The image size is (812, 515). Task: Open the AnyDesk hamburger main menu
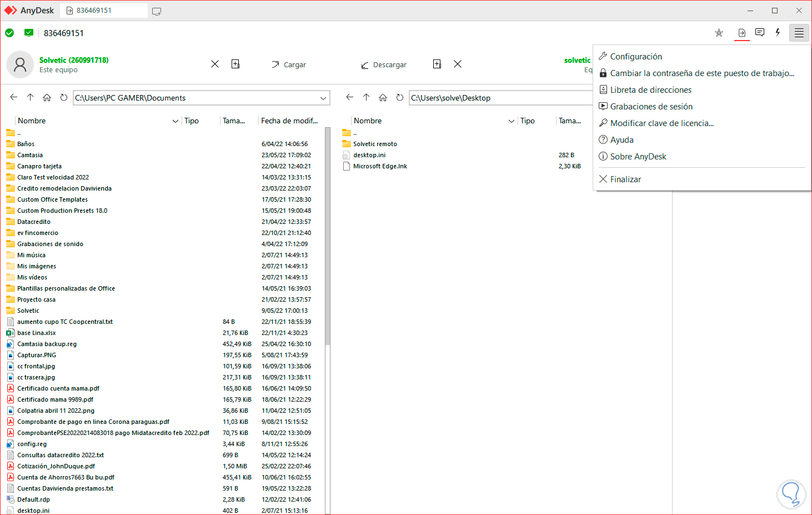click(x=799, y=33)
